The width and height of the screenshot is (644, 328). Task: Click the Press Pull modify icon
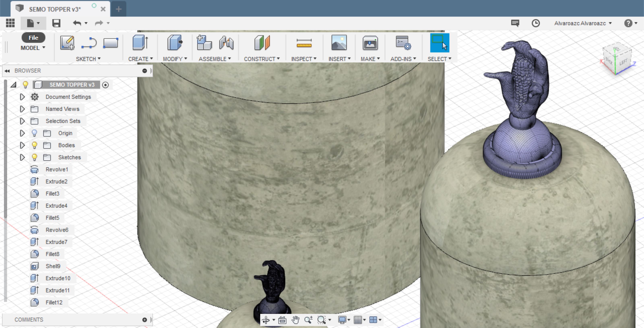175,43
